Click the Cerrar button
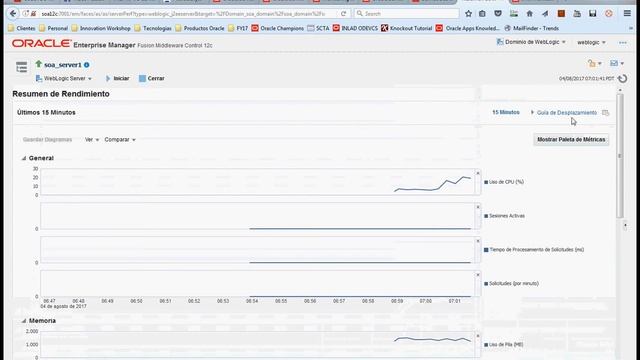This screenshot has width=640, height=360. [x=151, y=78]
